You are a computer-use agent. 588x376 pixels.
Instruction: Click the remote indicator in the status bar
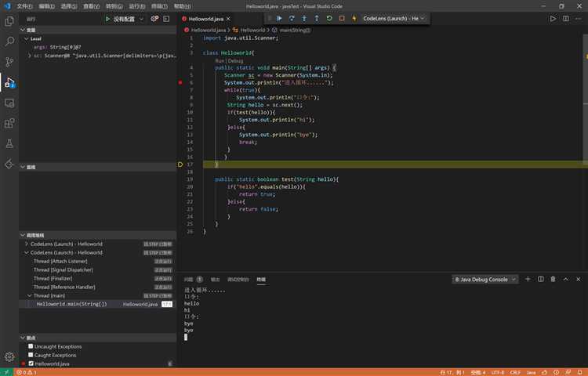(6, 372)
